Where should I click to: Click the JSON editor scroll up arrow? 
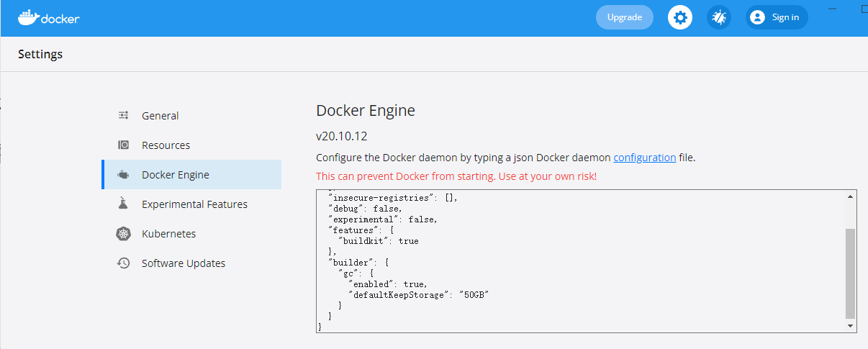850,197
